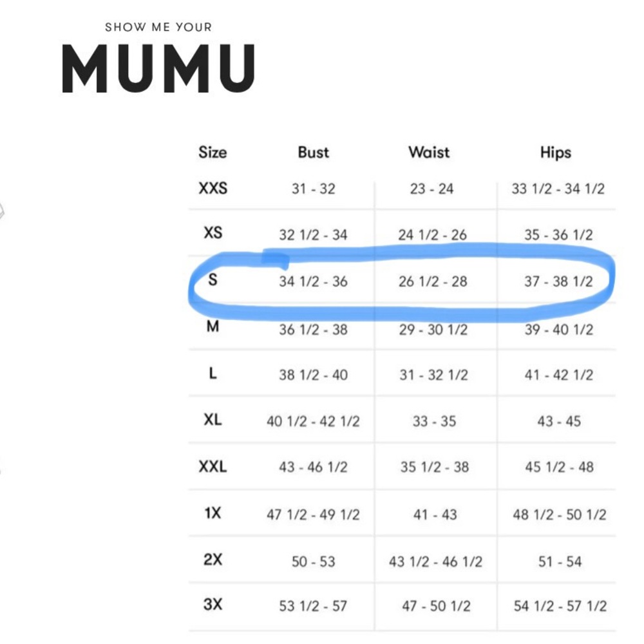
Task: Click the S bust value 34 1/2 - 36
Action: tap(314, 282)
